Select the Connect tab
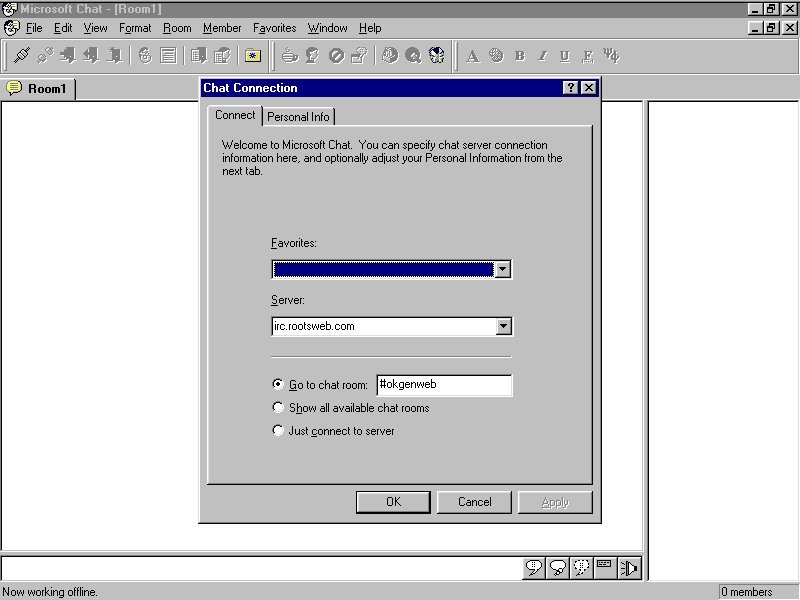Viewport: 800px width, 600px height. [235, 115]
